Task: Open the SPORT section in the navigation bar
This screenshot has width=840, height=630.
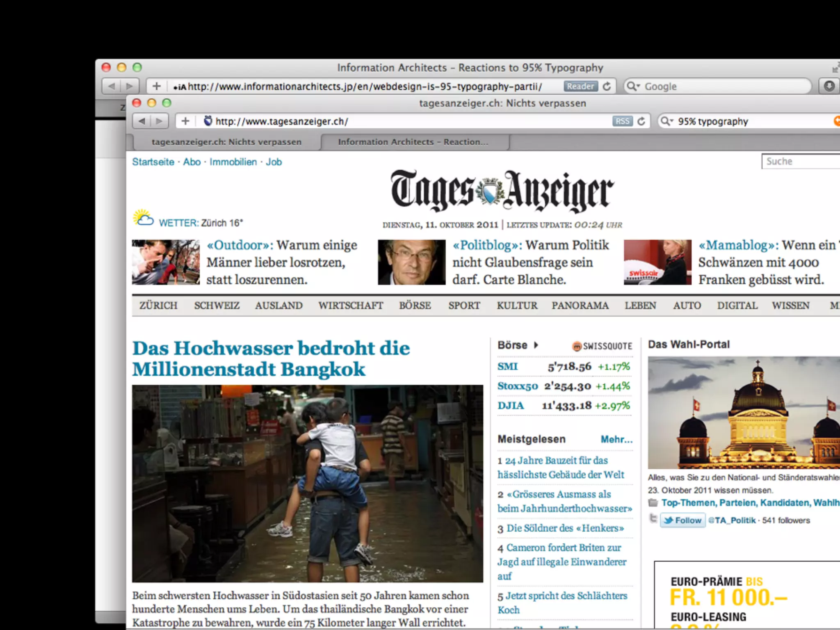Action: [x=464, y=306]
